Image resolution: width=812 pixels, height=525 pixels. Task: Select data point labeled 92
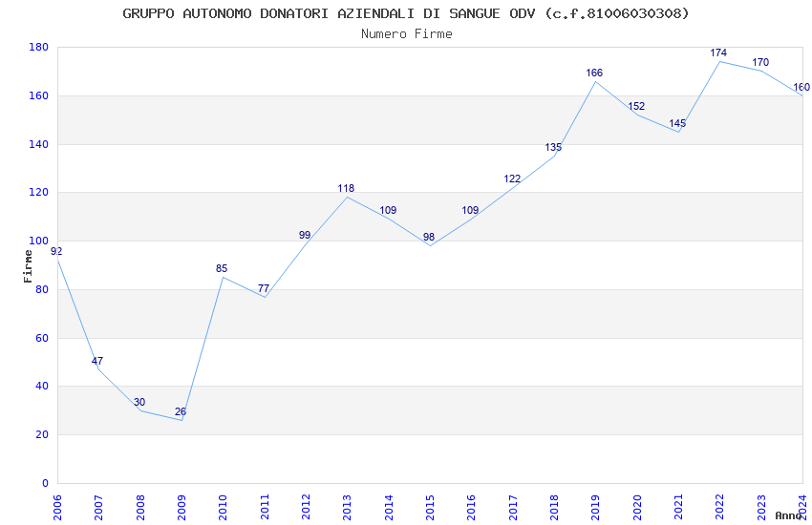(x=56, y=251)
